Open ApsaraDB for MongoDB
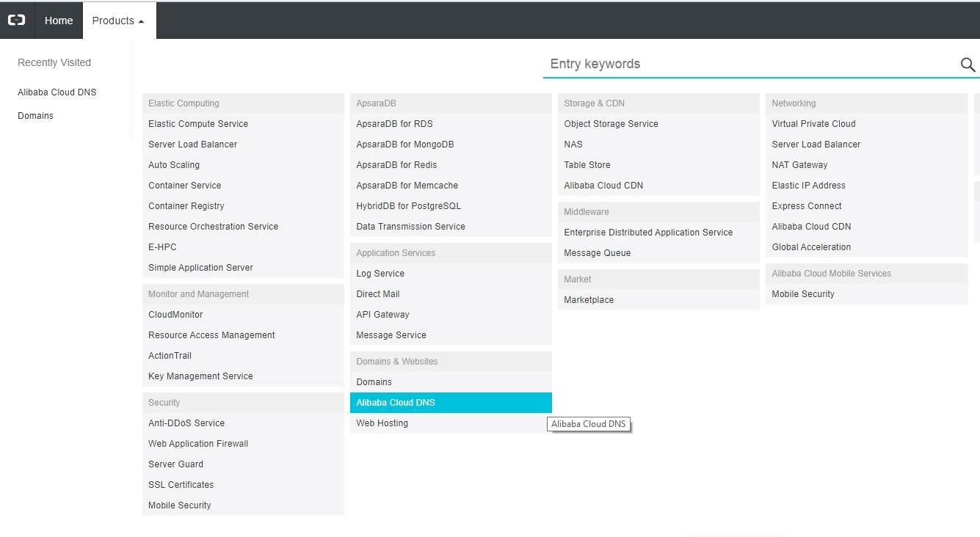The height and width of the screenshot is (537, 980). (x=451, y=145)
